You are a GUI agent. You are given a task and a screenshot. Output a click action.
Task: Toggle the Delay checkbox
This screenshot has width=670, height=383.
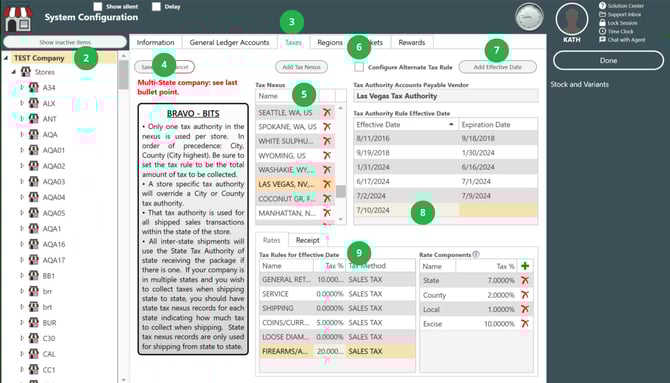point(156,6)
